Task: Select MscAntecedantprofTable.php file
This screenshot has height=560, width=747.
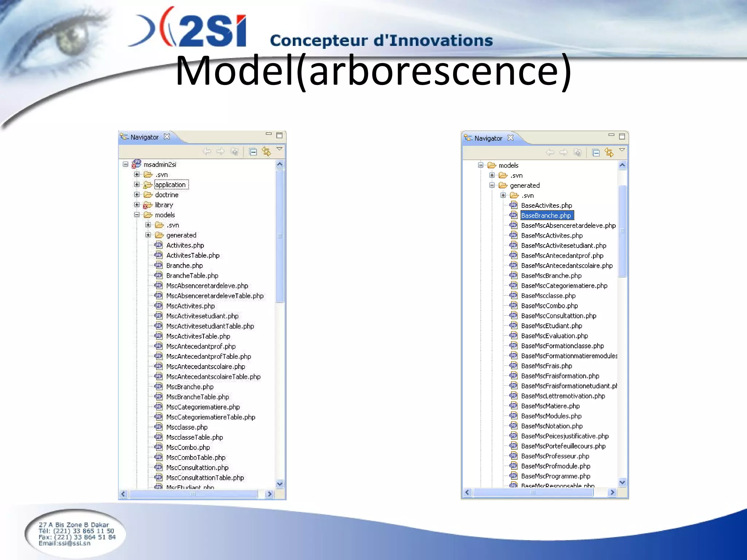Action: coord(209,357)
